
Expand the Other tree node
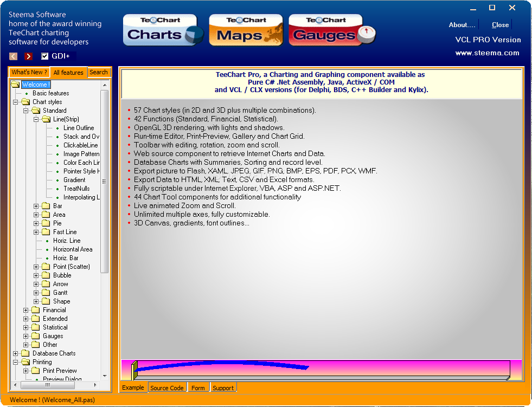(26, 345)
